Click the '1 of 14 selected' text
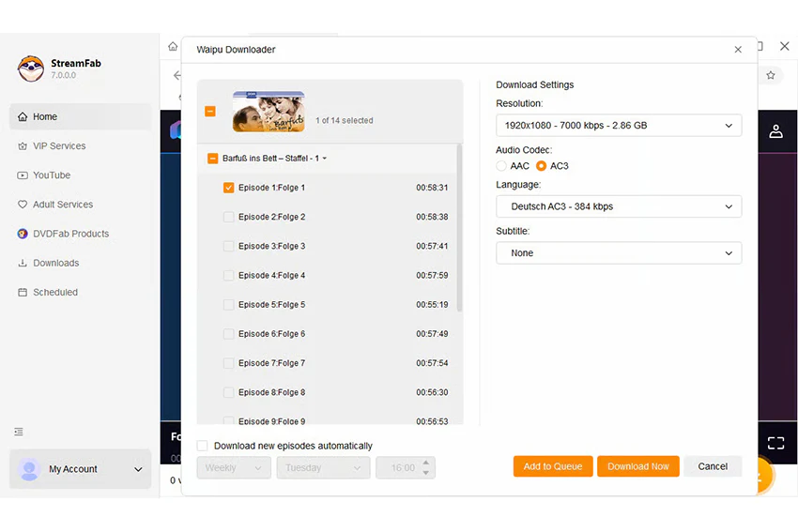The width and height of the screenshot is (798, 532). 344,120
